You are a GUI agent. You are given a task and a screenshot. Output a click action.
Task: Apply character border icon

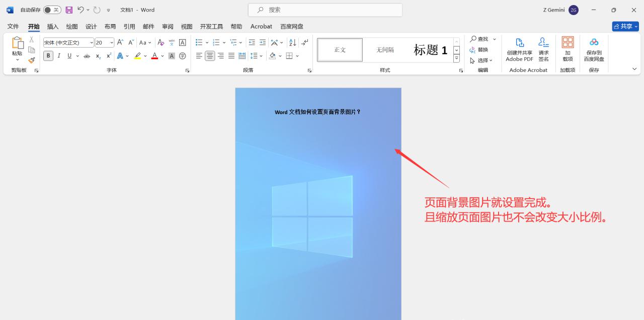182,43
